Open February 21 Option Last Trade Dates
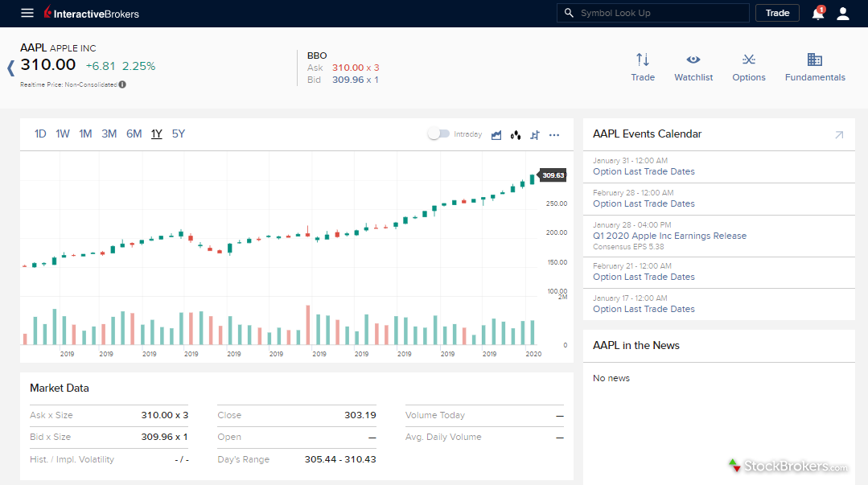The image size is (868, 485). tap(644, 277)
